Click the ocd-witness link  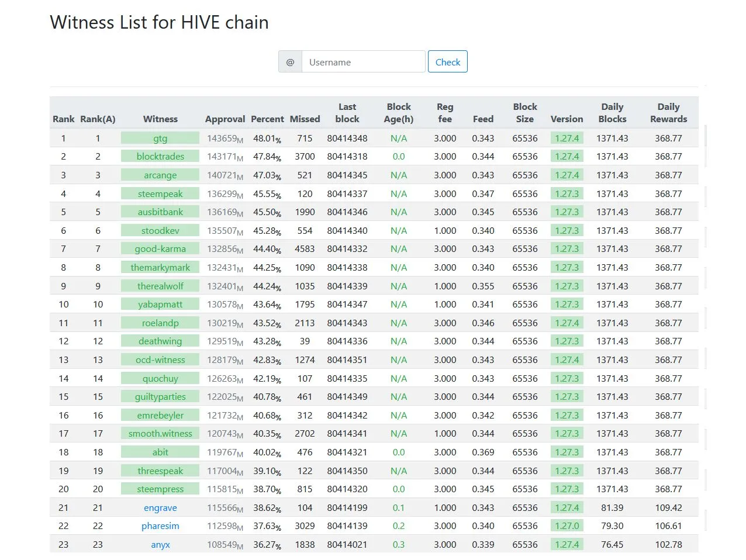(x=160, y=360)
